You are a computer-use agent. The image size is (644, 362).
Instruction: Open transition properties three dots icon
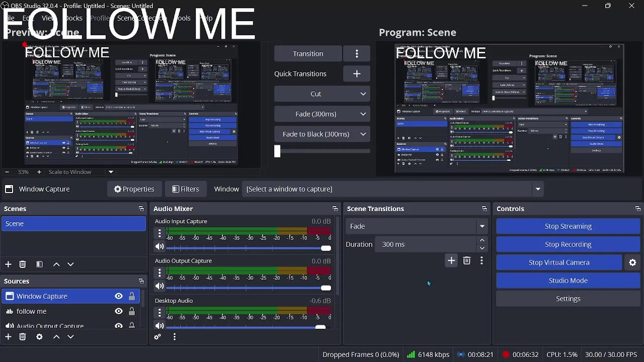(481, 260)
